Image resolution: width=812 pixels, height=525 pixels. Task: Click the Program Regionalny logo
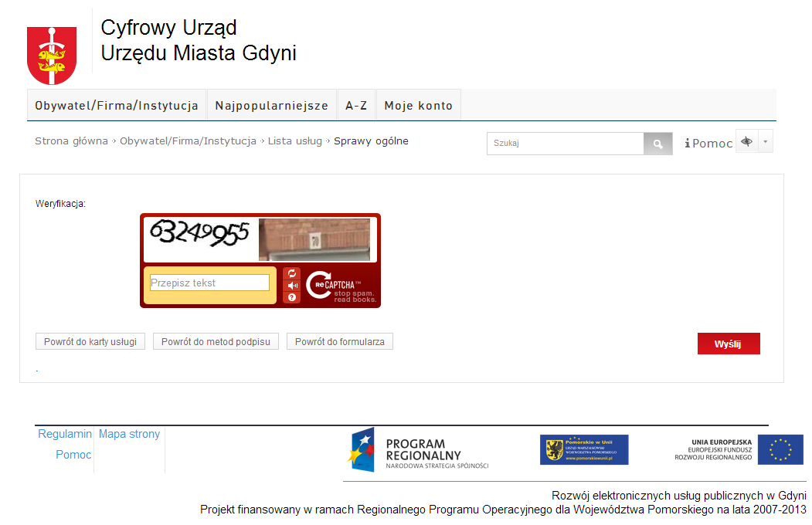click(x=418, y=449)
